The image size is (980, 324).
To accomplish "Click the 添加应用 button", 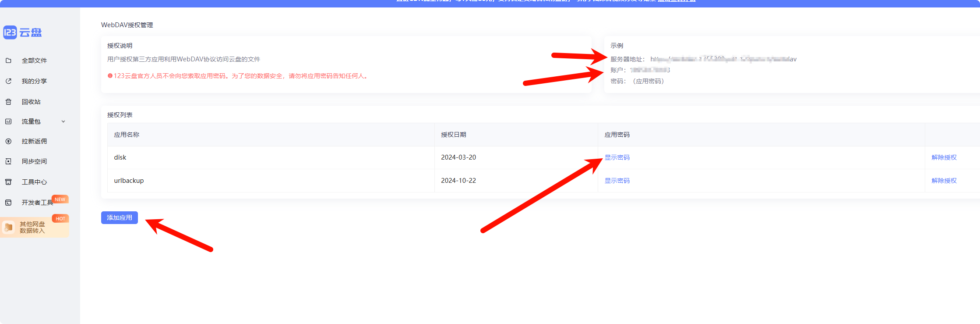I will pyautogui.click(x=120, y=217).
